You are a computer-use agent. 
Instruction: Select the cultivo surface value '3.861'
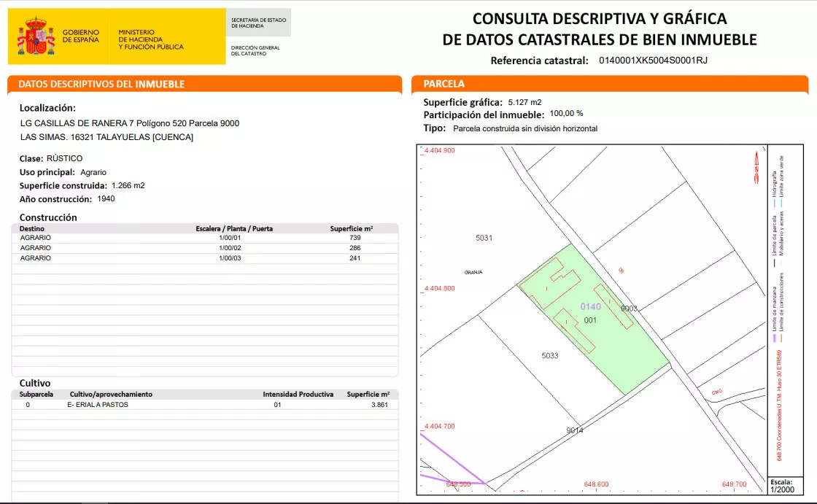(379, 405)
